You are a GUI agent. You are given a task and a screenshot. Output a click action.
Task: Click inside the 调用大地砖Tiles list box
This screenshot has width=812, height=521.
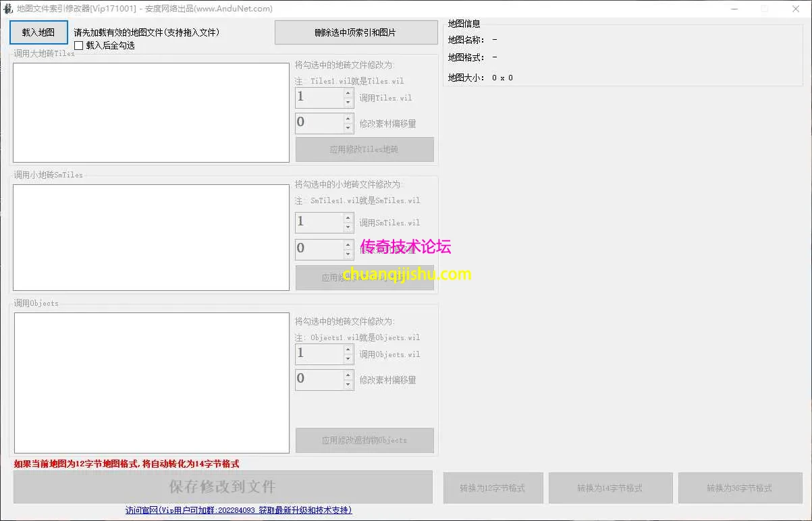[x=151, y=113]
